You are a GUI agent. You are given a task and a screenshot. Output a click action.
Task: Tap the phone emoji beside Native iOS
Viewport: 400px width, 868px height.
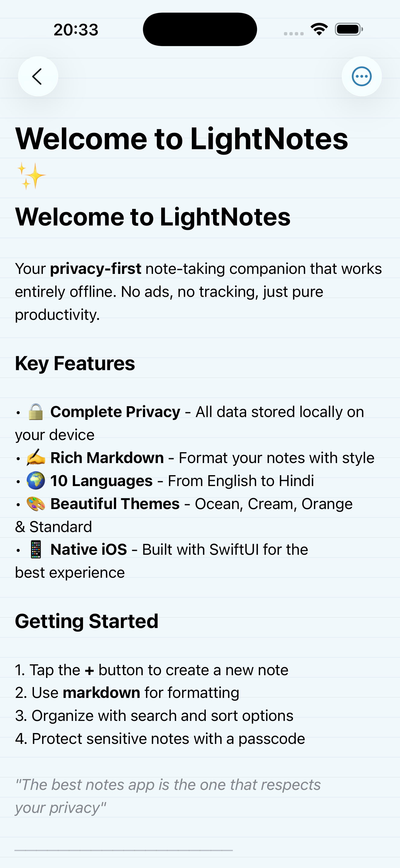click(36, 549)
